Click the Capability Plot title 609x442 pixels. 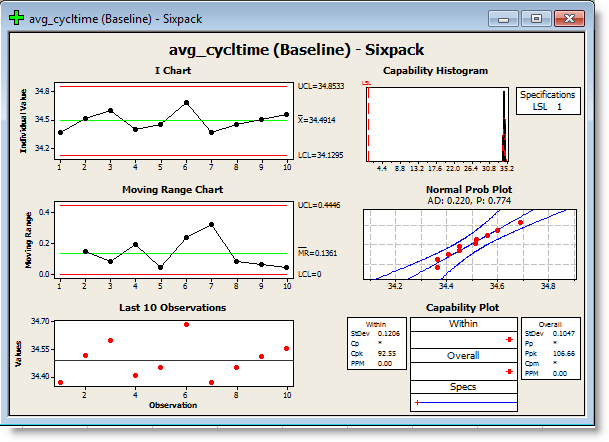(x=462, y=308)
